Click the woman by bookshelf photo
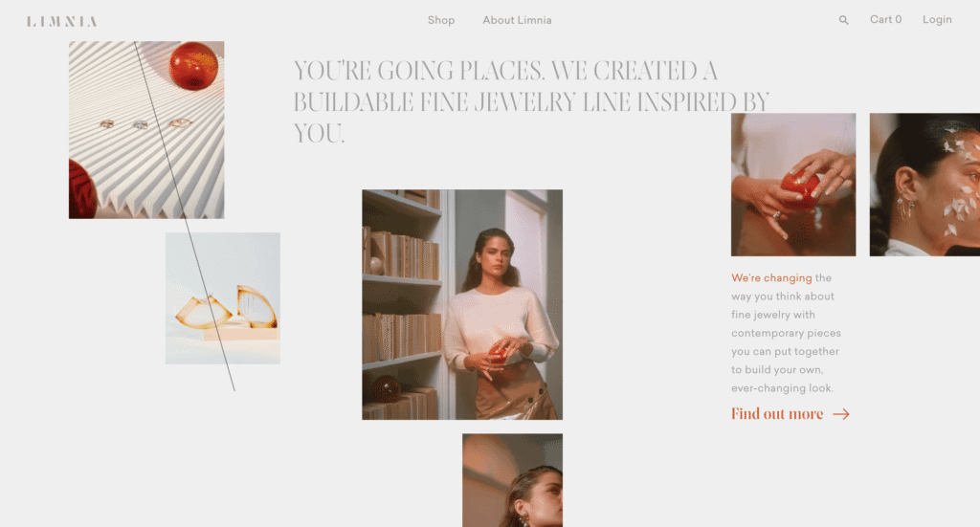 462,305
